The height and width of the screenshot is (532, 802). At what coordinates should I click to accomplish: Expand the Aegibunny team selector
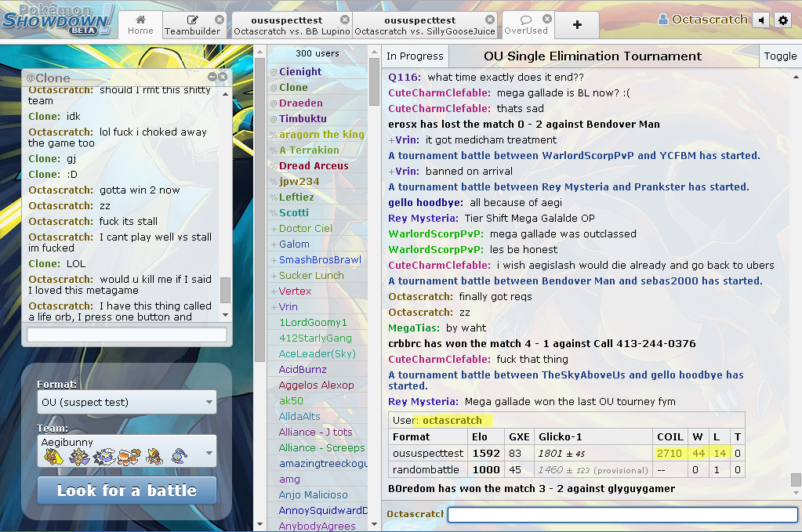[126, 451]
